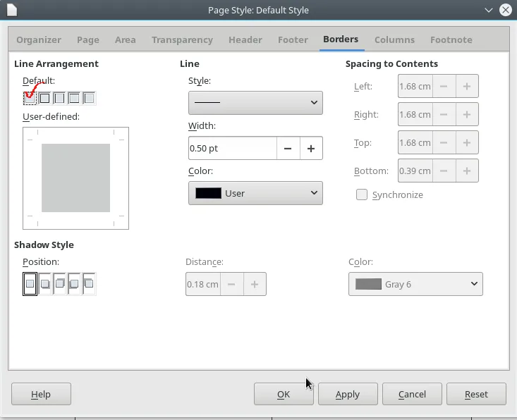Go to the Footer tab
Viewport: 517px width, 420px height.
[293, 40]
